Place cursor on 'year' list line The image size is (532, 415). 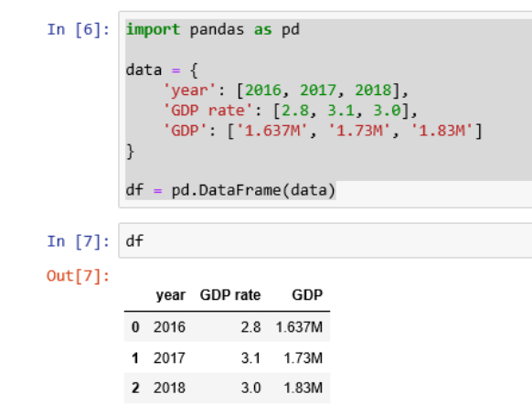tap(285, 90)
